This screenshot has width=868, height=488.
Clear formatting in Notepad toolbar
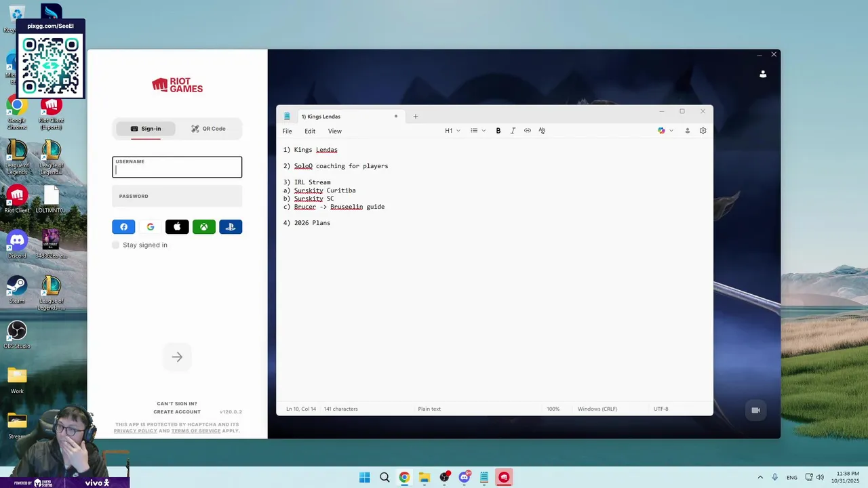(542, 131)
